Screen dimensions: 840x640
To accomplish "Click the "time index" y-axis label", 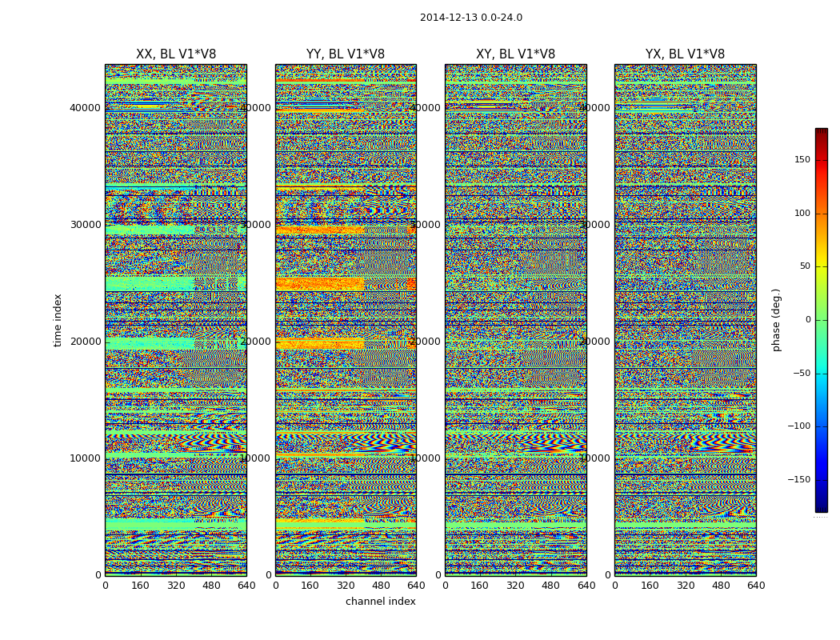I will point(58,320).
